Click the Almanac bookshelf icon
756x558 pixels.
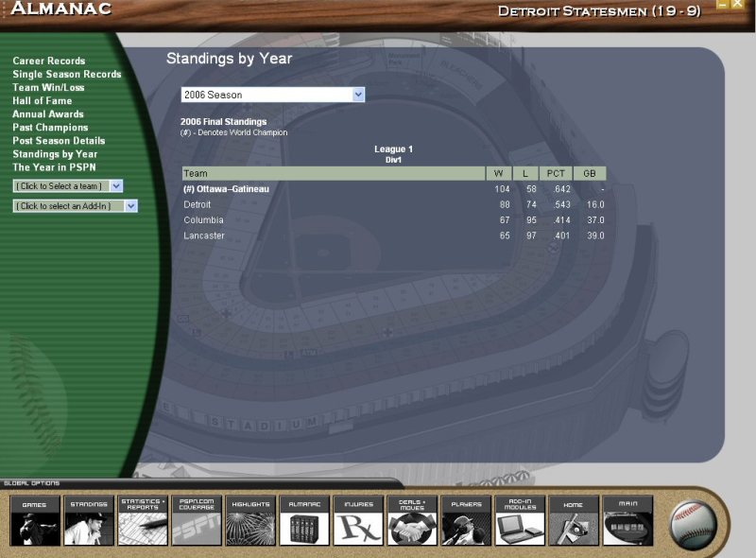(304, 521)
